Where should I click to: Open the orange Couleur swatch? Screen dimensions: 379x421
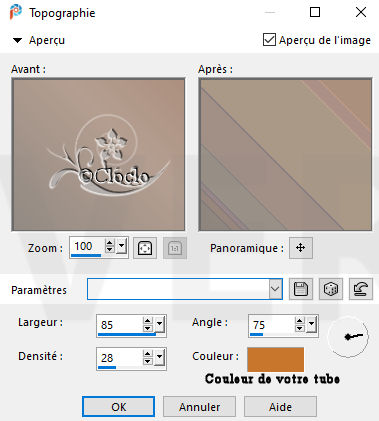(x=275, y=359)
